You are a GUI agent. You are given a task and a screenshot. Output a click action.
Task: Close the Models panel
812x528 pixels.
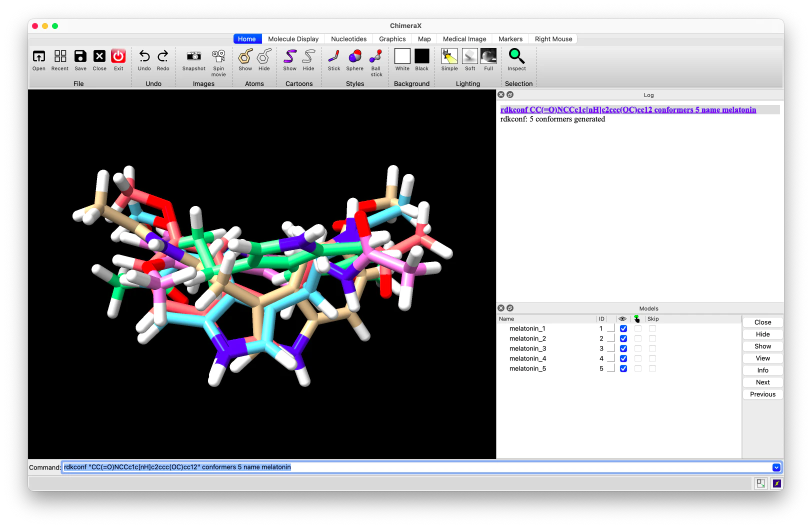[x=501, y=308]
